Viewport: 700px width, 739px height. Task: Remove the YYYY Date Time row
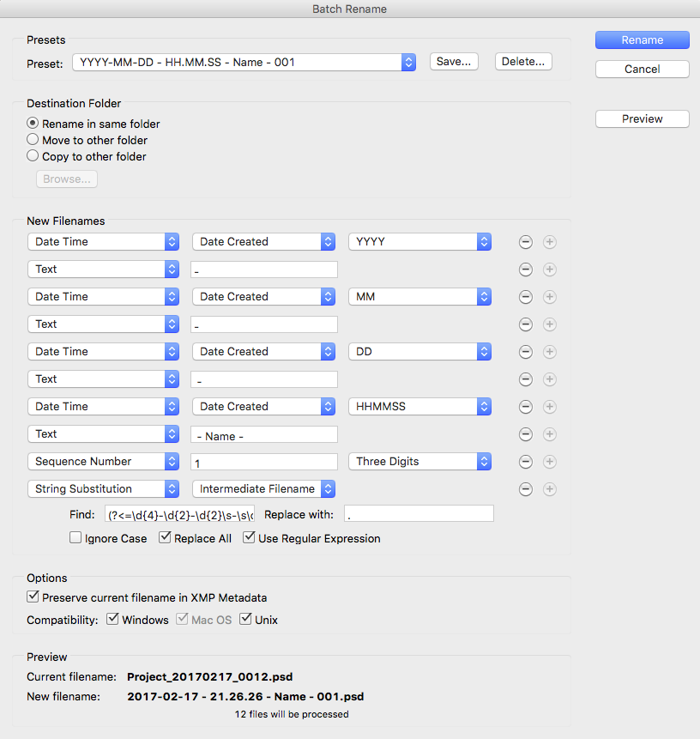click(526, 242)
